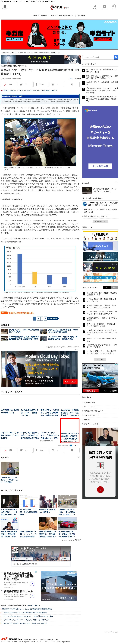Image resolution: width=119 pixels, height=644 pixels.
Task: Click the 次のページへ pagination arrow button
Action: coord(53,318)
